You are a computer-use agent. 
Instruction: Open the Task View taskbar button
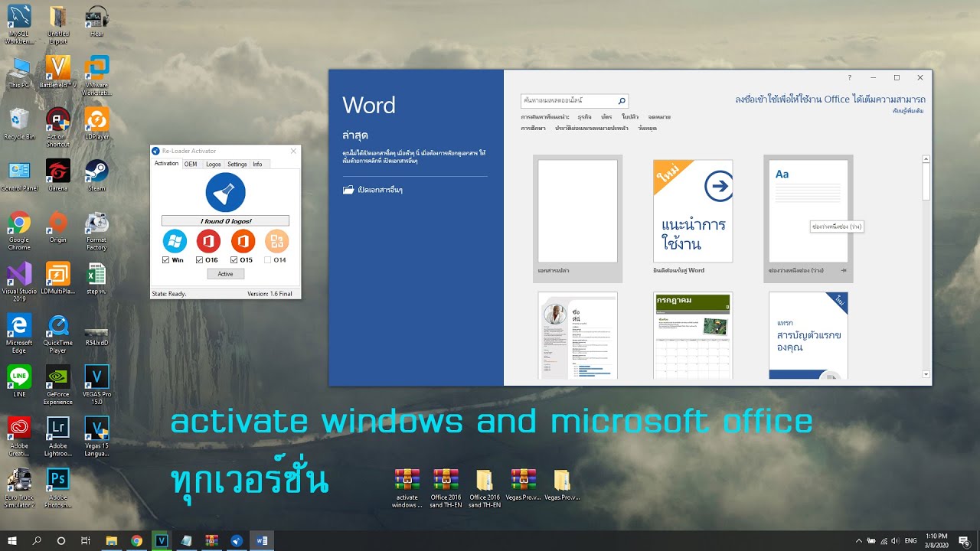[86, 540]
